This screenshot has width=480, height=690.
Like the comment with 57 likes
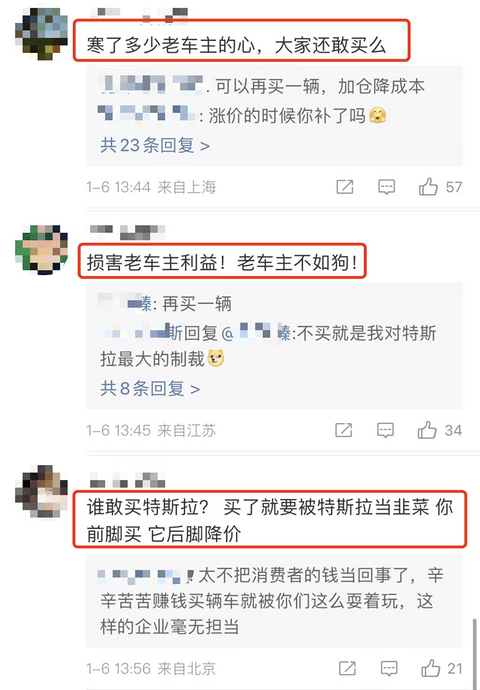[x=428, y=187]
